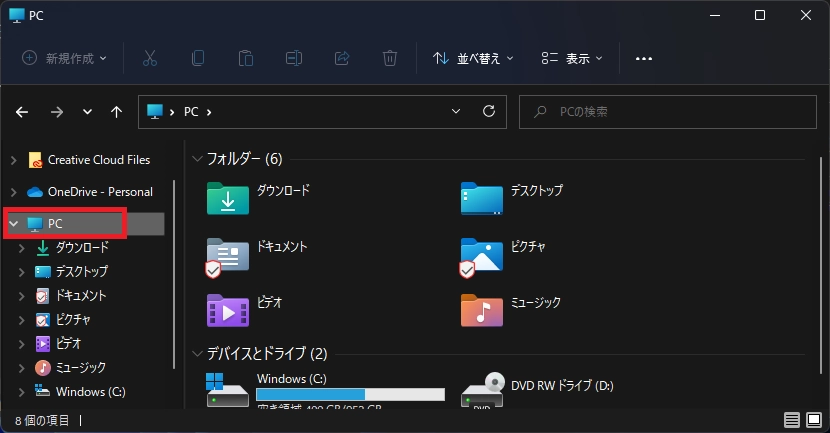830x433 pixels.
Task: Select the ビデオ folder icon
Action: [x=228, y=311]
